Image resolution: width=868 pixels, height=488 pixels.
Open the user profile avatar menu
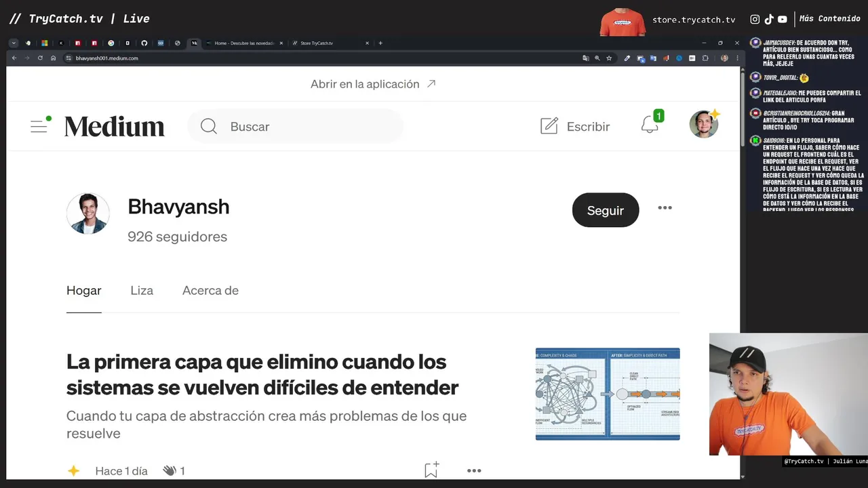coord(704,125)
